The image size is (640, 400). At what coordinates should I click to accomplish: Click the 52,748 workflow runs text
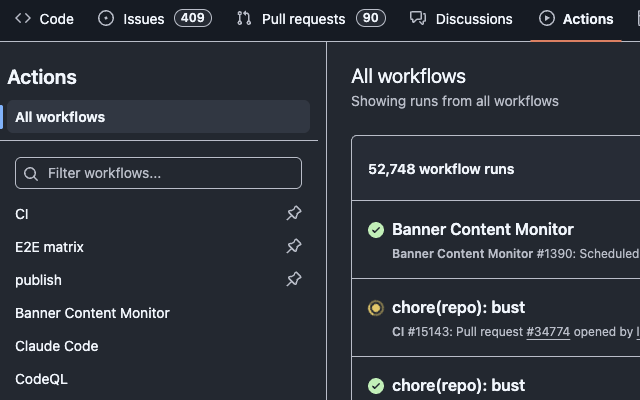point(441,169)
